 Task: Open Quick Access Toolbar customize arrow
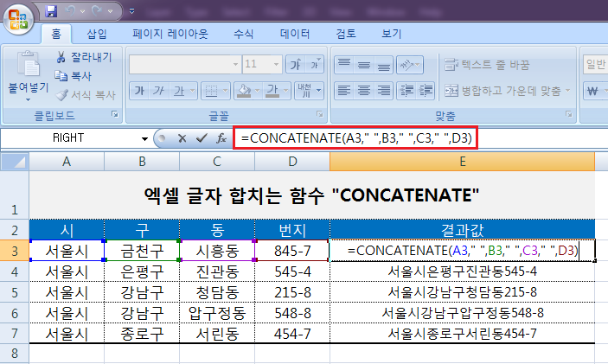(131, 11)
